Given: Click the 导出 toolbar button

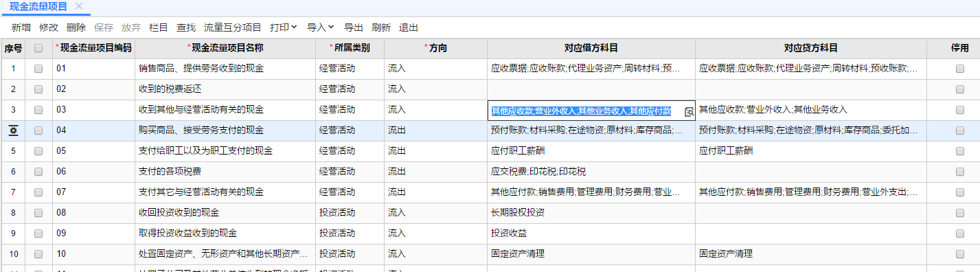Looking at the screenshot, I should pyautogui.click(x=354, y=27).
